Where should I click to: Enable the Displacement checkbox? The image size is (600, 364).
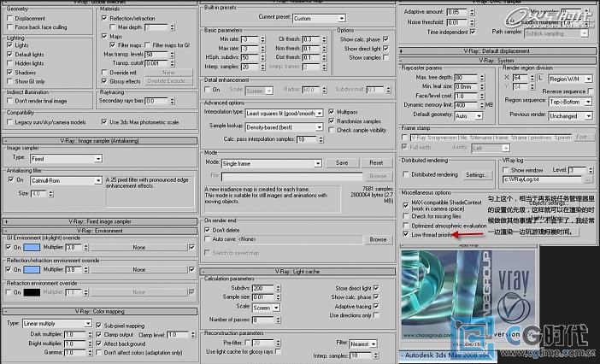10,18
